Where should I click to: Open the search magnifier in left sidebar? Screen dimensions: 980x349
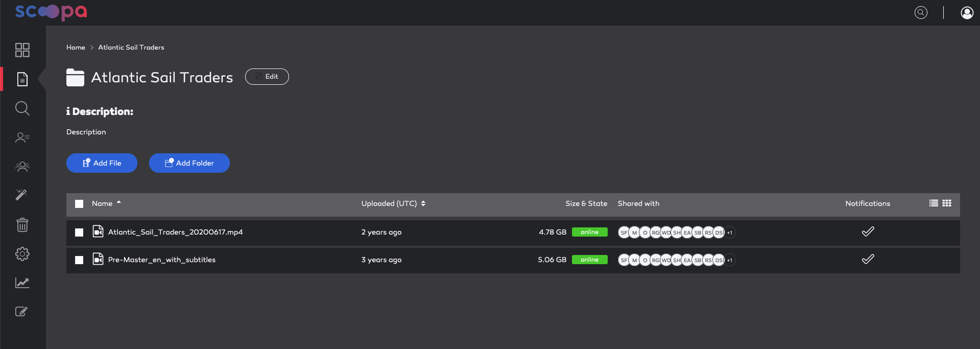point(22,108)
